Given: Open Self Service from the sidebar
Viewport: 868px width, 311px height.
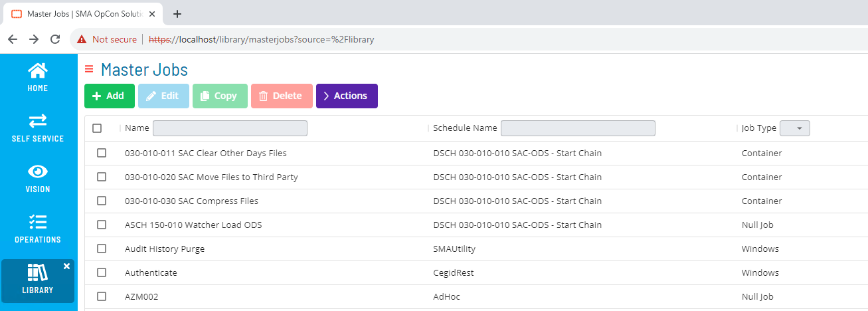Looking at the screenshot, I should (38, 127).
